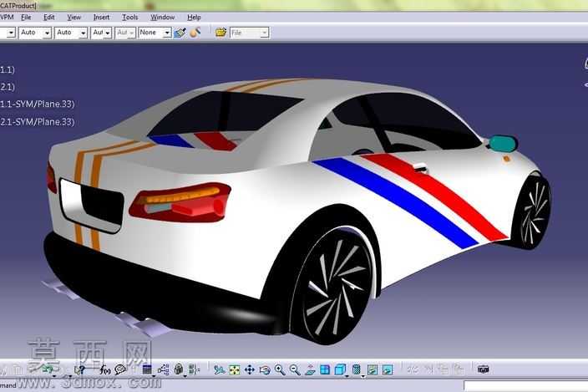Click the Hide/Show icon
588x392 pixels.
373,370
